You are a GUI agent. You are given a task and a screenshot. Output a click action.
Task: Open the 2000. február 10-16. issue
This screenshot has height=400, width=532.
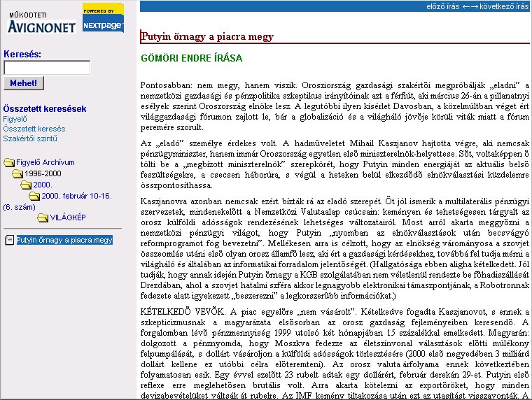coord(77,196)
